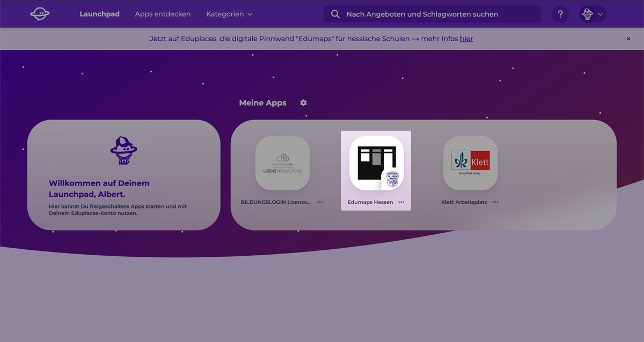Open the user avatar menu
This screenshot has height=342, width=644.
592,14
